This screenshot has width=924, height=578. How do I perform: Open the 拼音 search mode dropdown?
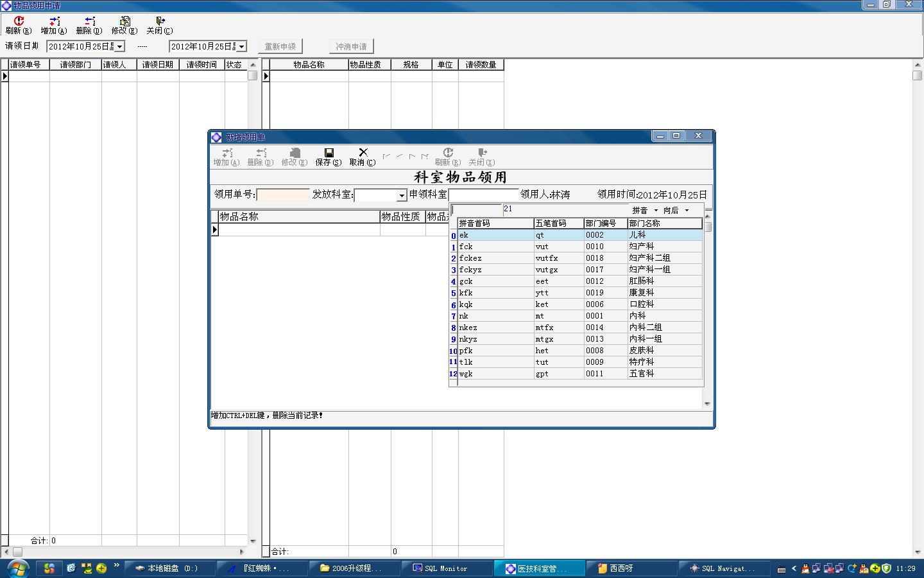click(656, 211)
